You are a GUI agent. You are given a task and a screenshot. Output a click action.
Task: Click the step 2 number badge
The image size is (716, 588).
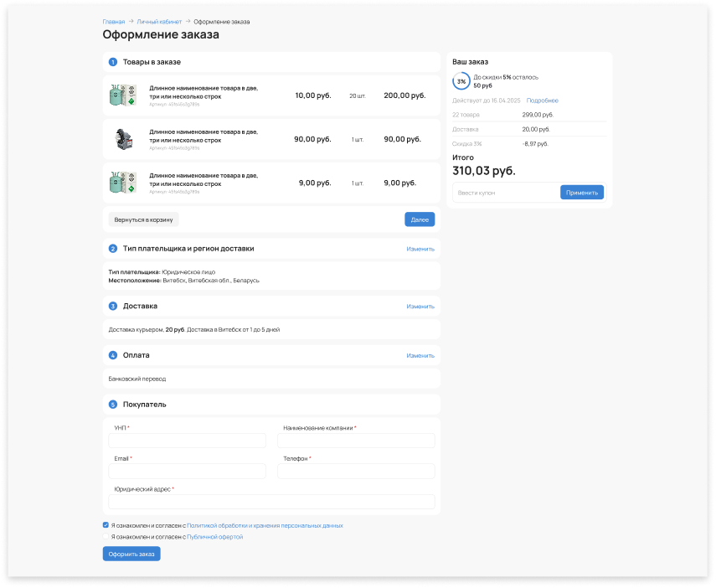click(113, 249)
